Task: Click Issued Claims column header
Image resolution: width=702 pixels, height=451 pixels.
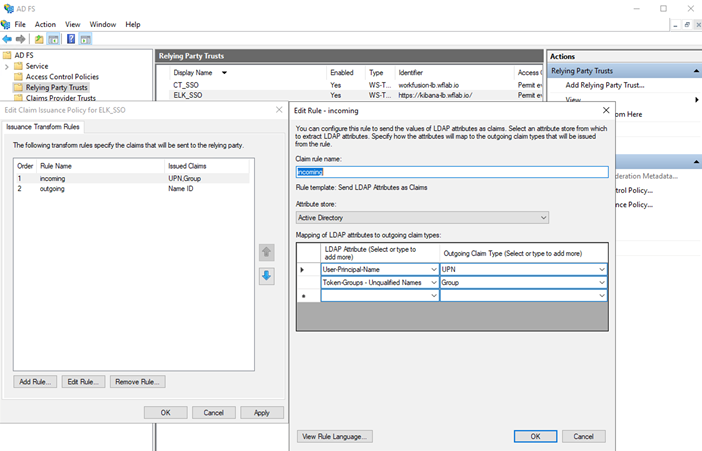Action: coord(187,166)
